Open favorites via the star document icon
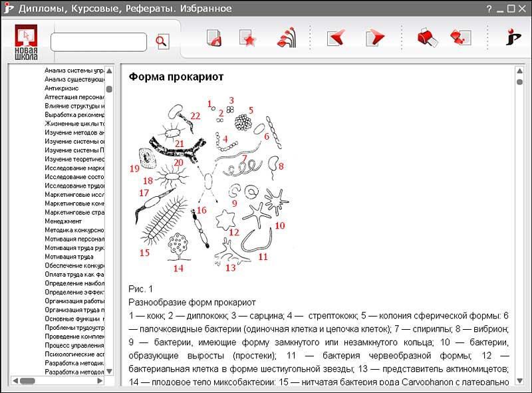532x393 pixels. point(247,38)
